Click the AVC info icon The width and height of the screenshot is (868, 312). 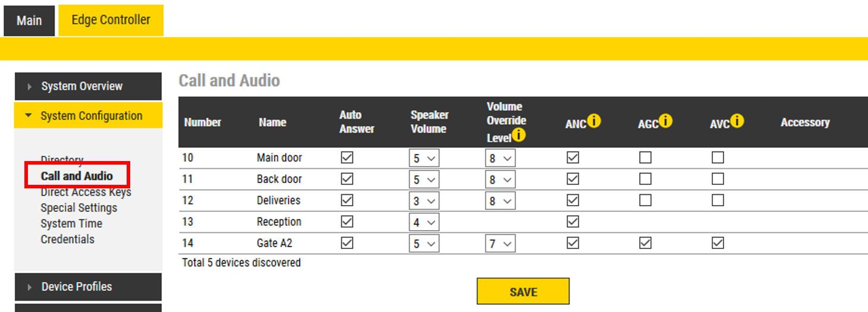click(737, 121)
